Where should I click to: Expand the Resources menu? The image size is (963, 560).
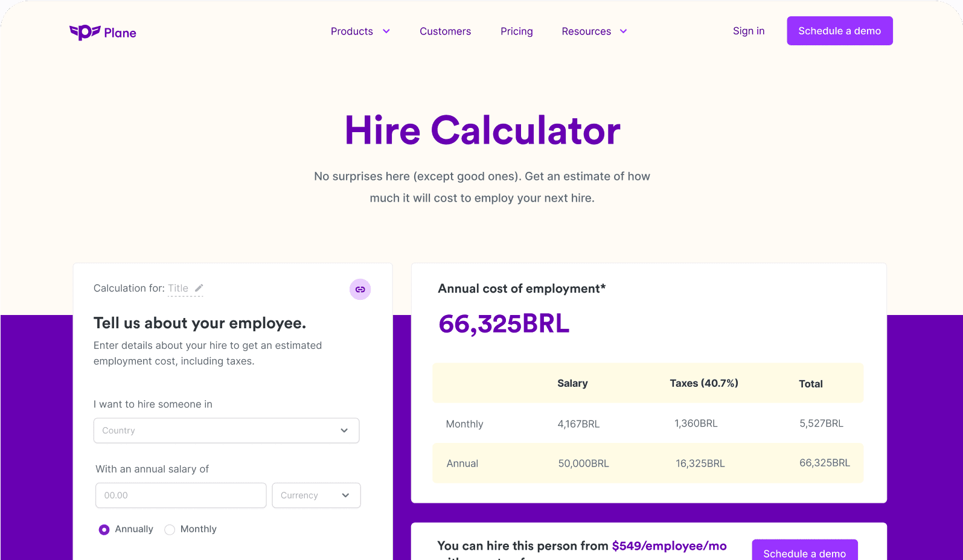click(594, 31)
